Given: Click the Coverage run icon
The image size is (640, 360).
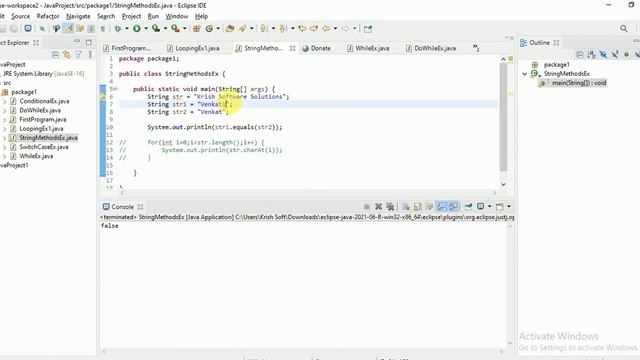Looking at the screenshot, I should pyautogui.click(x=156, y=29).
